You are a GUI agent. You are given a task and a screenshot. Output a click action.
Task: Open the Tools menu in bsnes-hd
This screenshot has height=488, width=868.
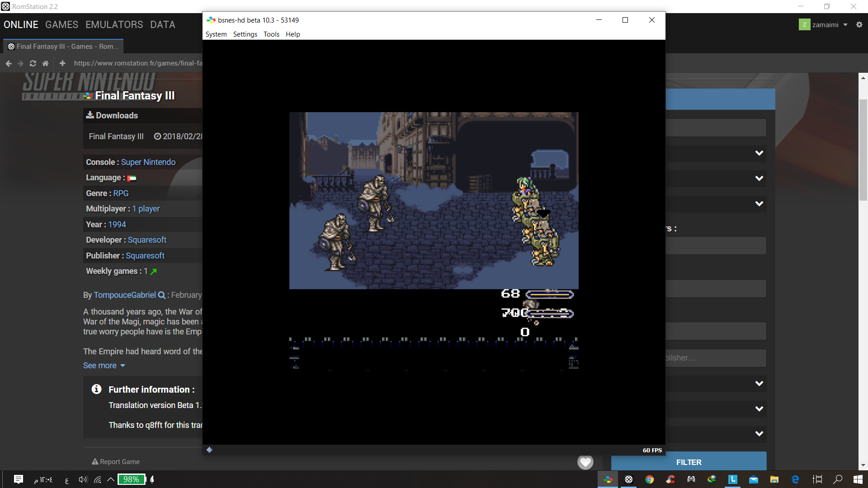click(x=271, y=34)
